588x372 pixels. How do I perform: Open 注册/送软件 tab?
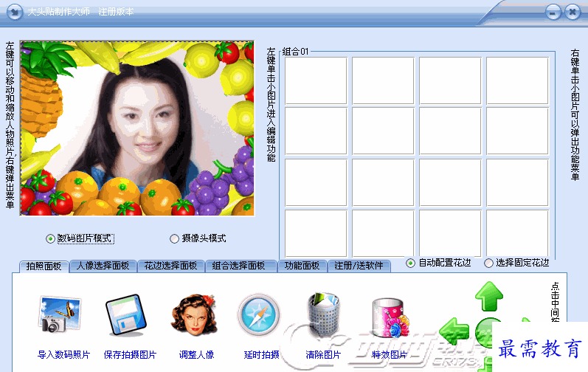[359, 266]
